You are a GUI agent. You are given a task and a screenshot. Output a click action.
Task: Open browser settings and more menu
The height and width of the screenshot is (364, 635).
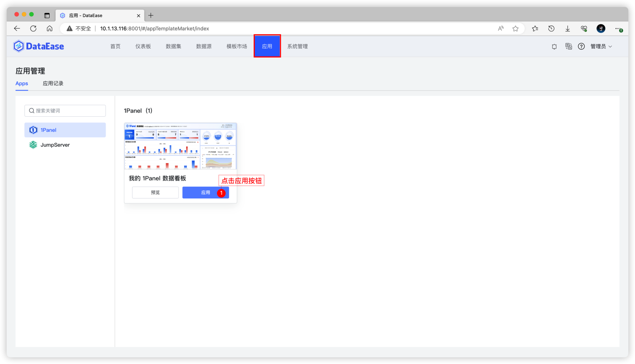tap(618, 29)
